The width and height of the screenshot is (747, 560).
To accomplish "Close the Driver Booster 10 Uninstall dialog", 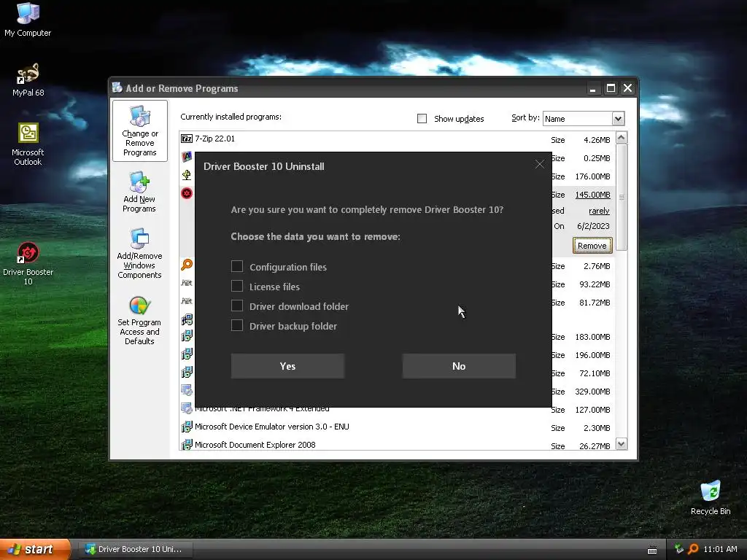I will [x=539, y=164].
